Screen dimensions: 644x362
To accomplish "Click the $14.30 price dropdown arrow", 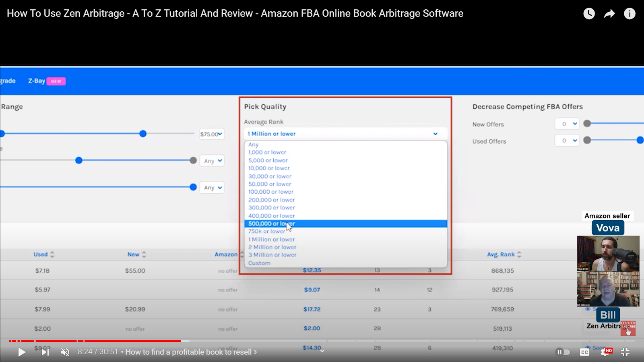I will 322,351.
